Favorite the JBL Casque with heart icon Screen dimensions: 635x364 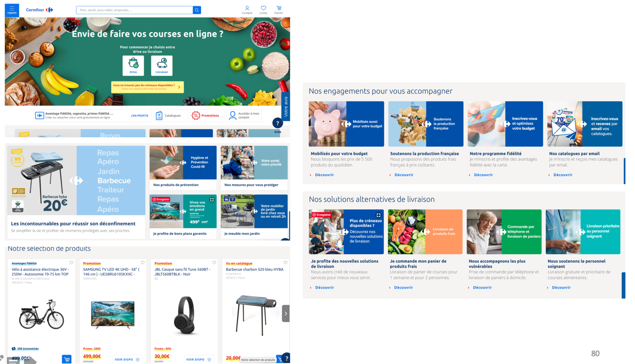(x=214, y=262)
